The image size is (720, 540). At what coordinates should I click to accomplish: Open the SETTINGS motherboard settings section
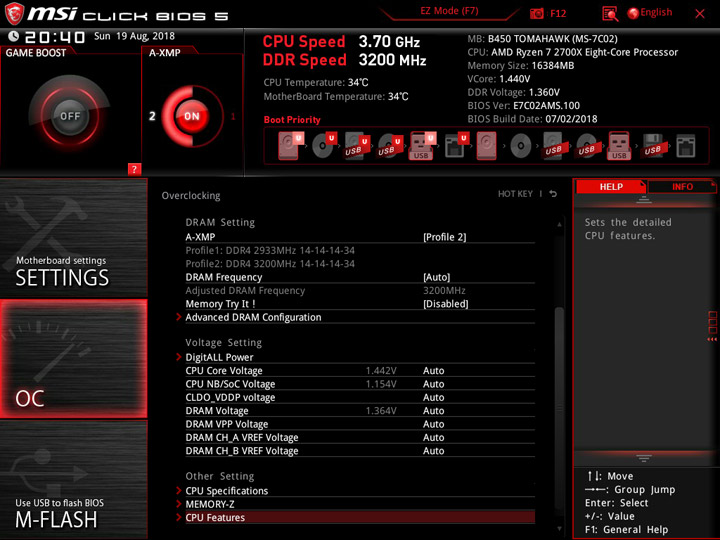73,238
